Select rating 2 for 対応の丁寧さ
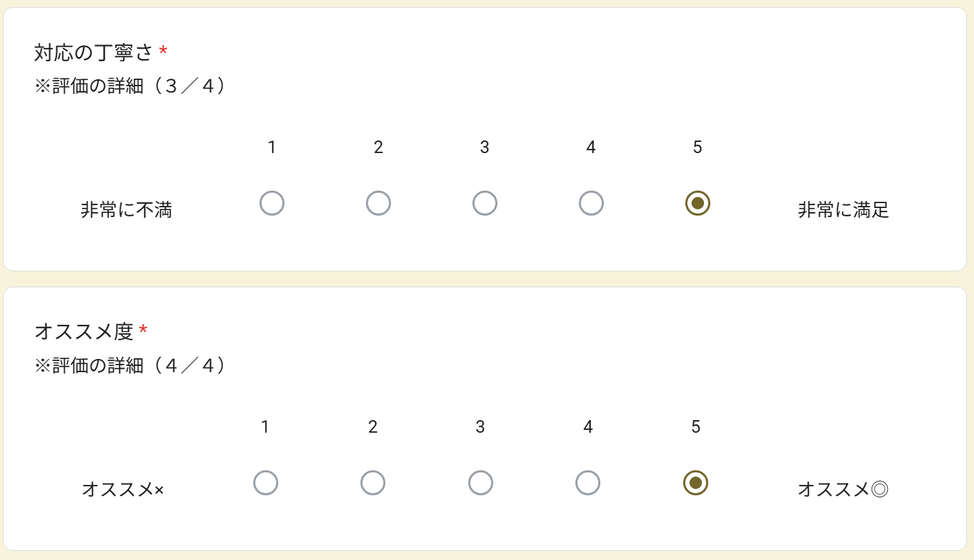Viewport: 974px width, 560px height. pos(378,204)
